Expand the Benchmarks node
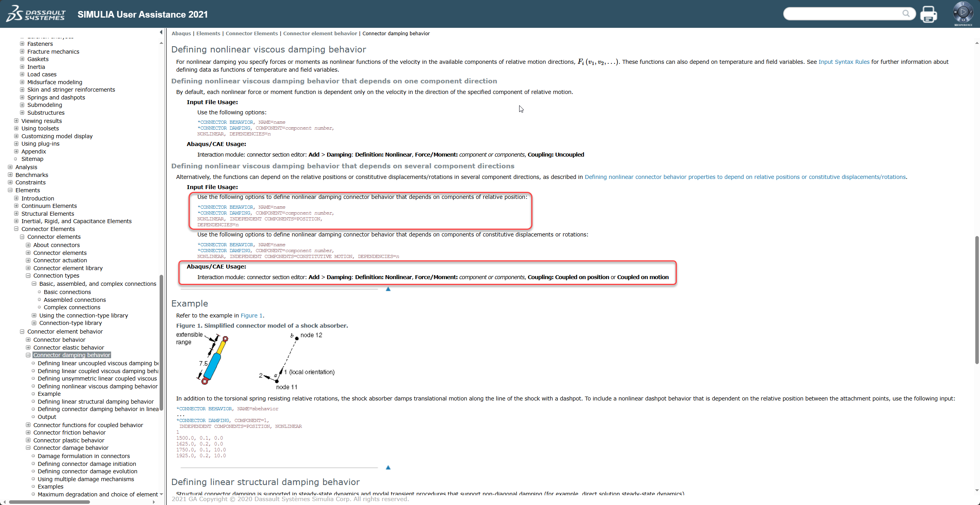This screenshot has height=505, width=980. [10, 175]
